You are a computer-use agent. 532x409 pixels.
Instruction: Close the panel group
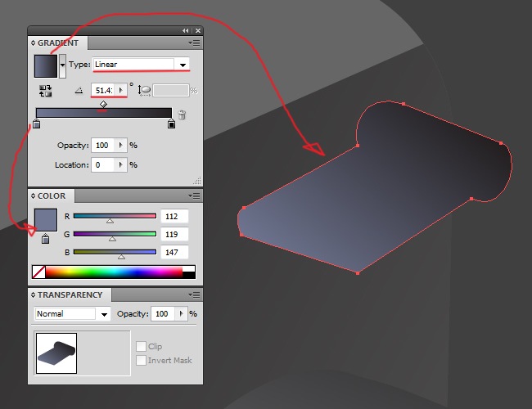click(x=198, y=30)
